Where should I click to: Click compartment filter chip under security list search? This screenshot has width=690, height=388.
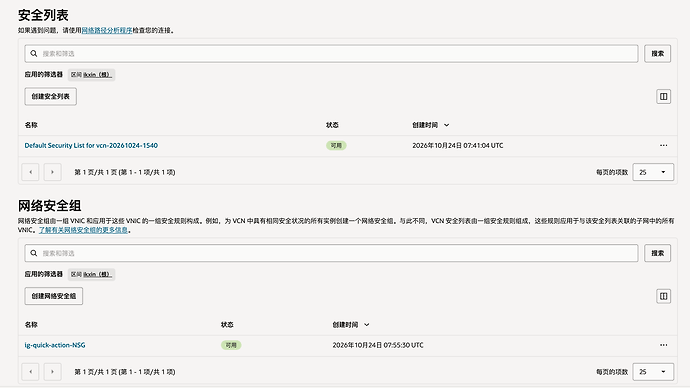92,75
